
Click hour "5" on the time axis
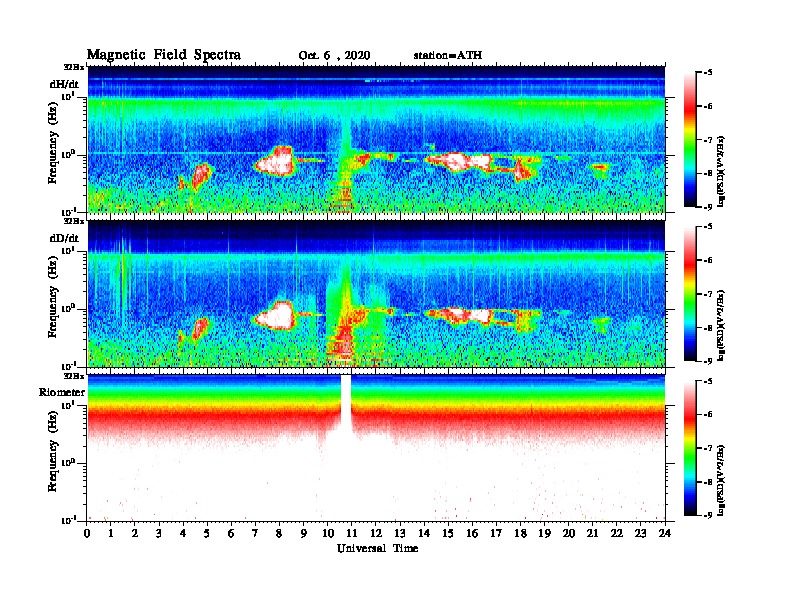click(207, 534)
